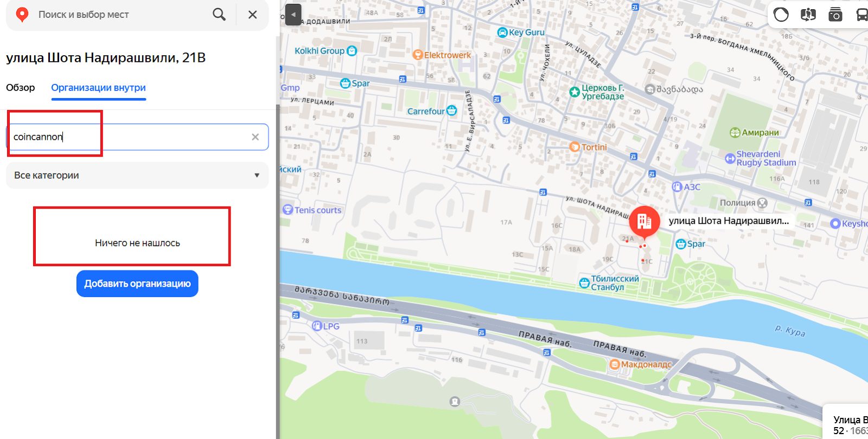Viewport: 868px width, 439px height.
Task: Switch to the Обзор tab
Action: [x=21, y=88]
